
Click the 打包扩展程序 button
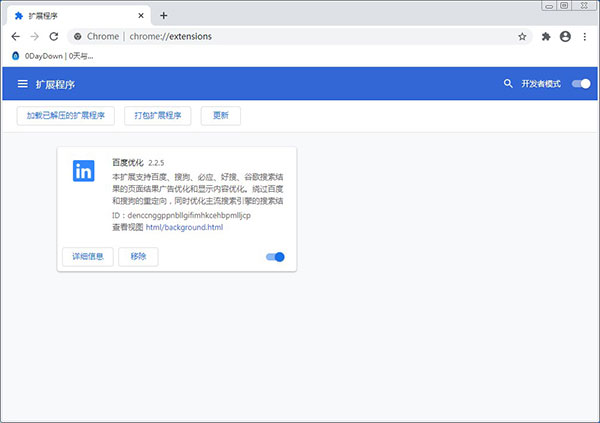coord(158,116)
